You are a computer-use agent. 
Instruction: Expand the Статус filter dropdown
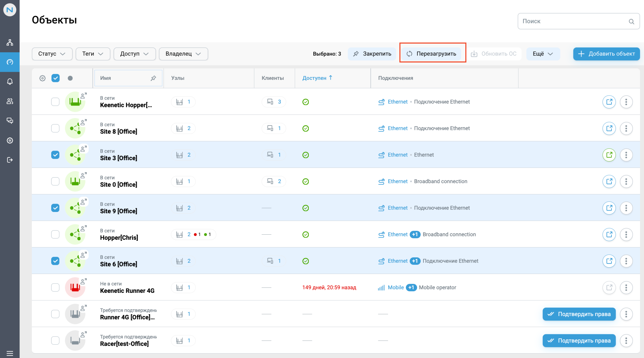point(52,54)
